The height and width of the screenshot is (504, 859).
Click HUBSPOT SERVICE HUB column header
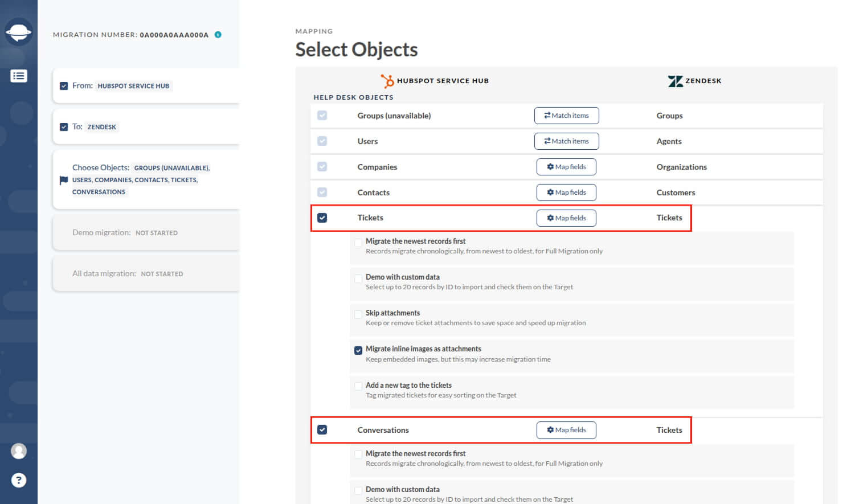click(x=443, y=81)
